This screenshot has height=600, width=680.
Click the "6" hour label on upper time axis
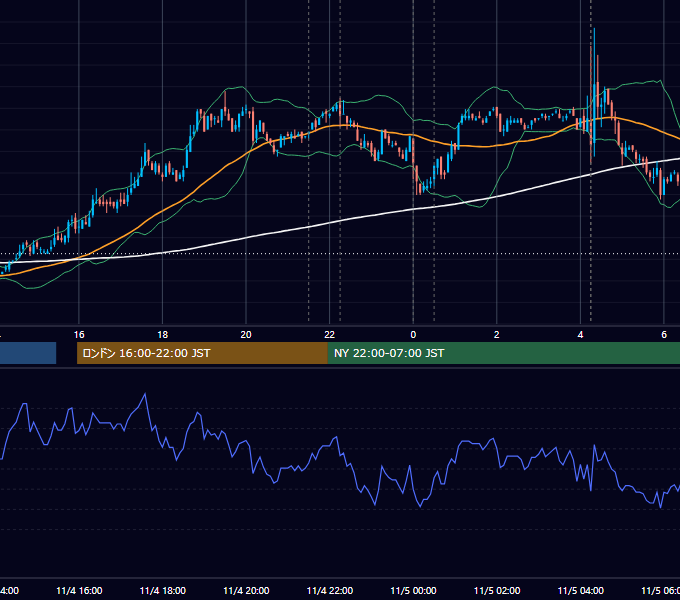point(664,335)
